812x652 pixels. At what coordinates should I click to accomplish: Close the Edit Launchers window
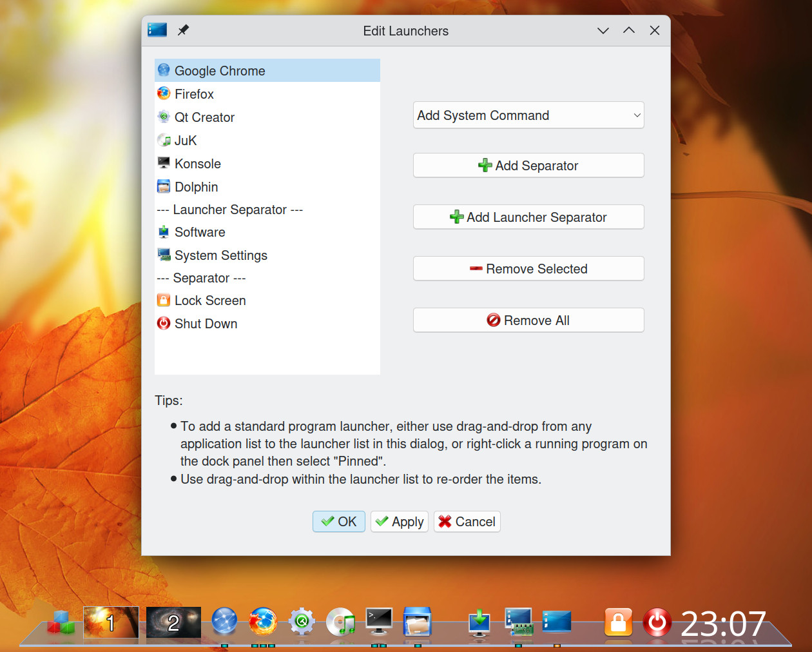click(x=655, y=30)
